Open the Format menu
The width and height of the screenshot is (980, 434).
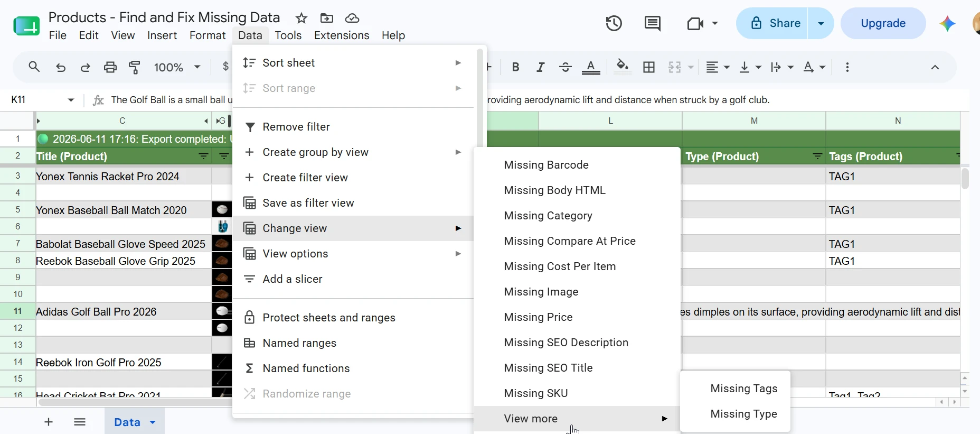[208, 35]
